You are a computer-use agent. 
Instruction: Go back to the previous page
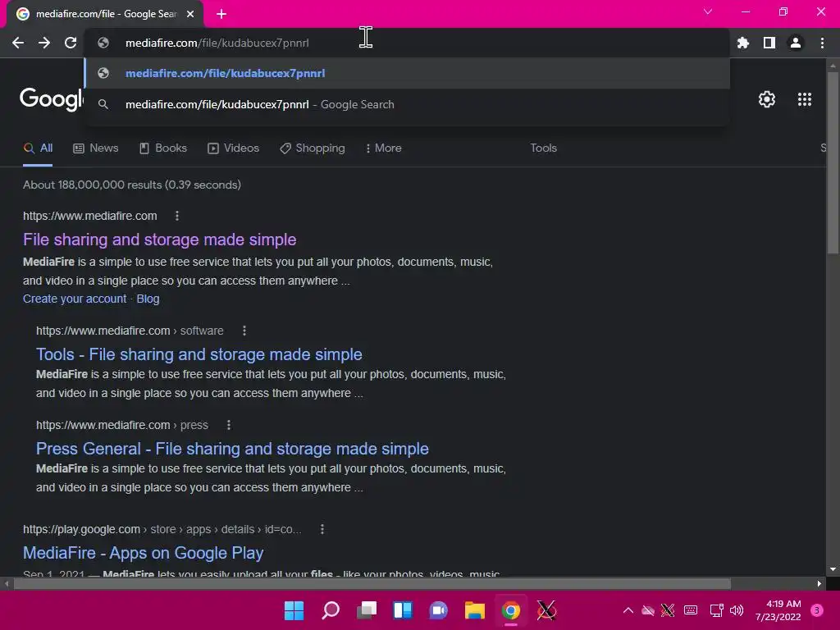(18, 43)
